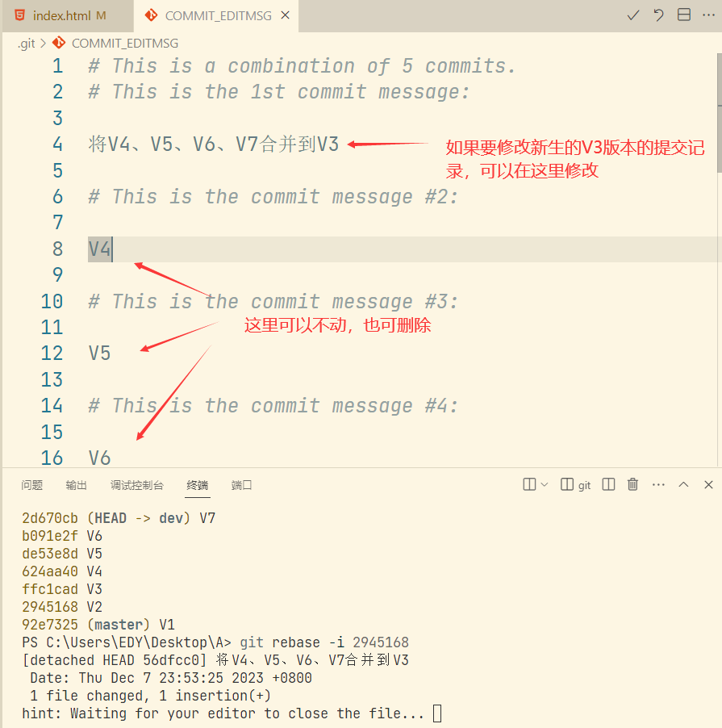722x728 pixels.
Task: Switch to the index.html editor tab
Action: [68, 16]
